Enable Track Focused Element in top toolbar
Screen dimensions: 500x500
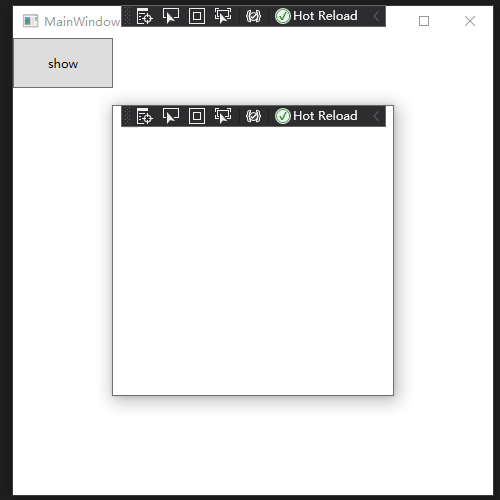(223, 16)
